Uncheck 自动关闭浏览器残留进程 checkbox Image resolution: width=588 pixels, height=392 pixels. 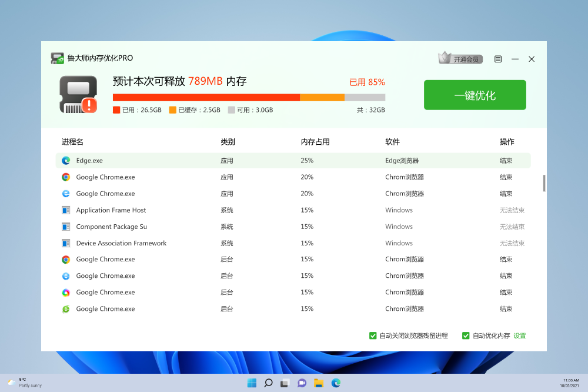tap(373, 335)
